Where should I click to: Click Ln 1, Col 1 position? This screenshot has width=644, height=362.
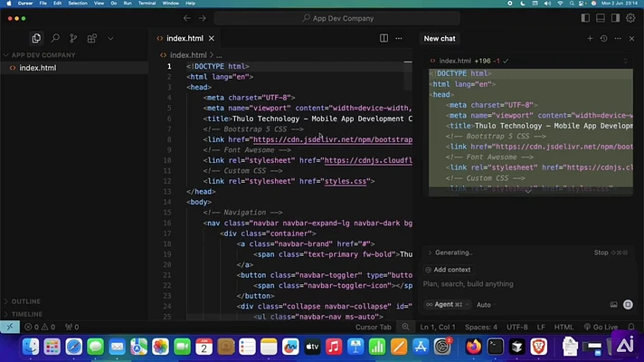coord(438,327)
